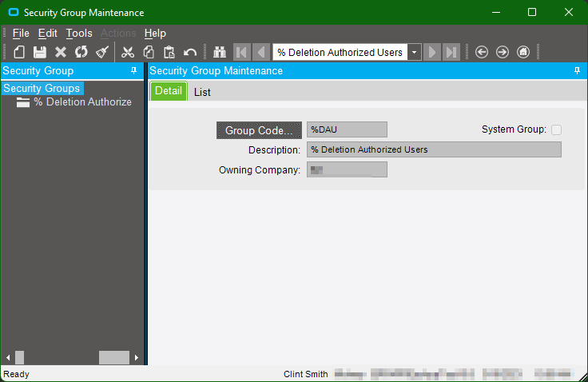This screenshot has height=382, width=588.
Task: Select the % Deletion Authorize tree item
Action: pos(83,102)
